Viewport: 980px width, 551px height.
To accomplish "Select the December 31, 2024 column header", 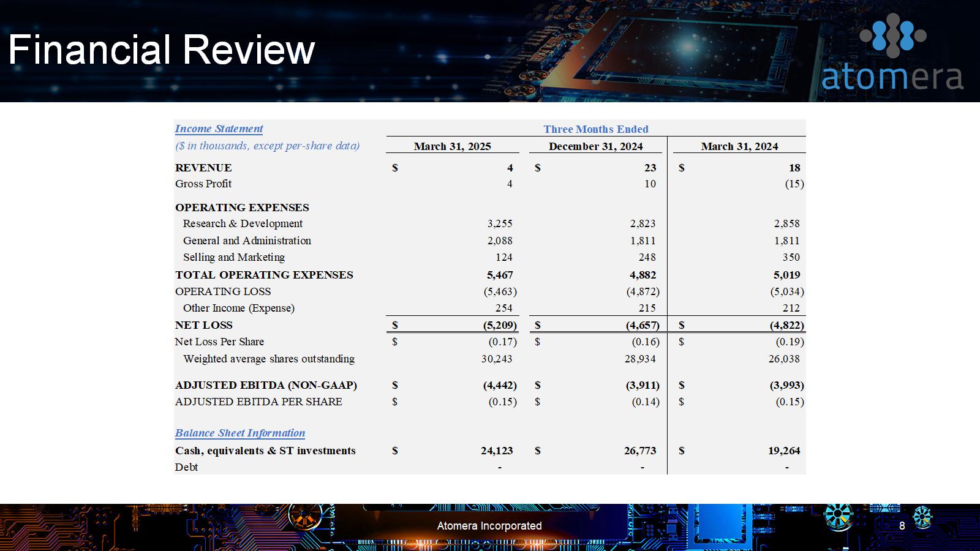I will pos(595,146).
